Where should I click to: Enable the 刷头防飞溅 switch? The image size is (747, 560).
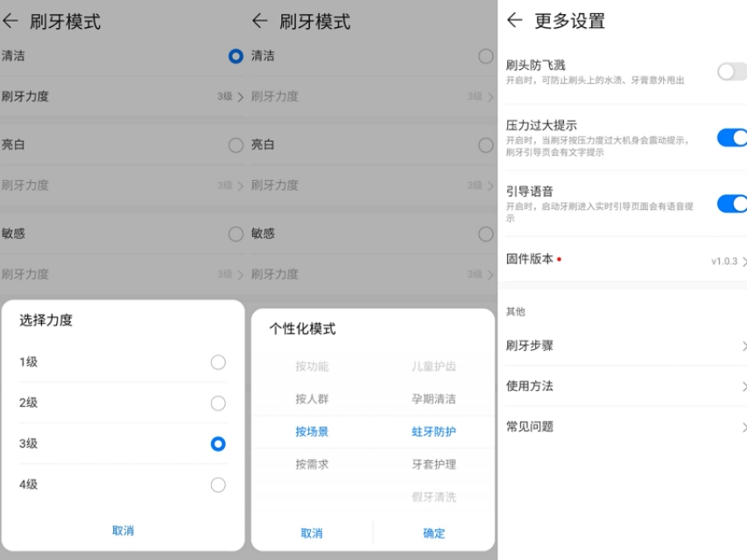click(731, 71)
